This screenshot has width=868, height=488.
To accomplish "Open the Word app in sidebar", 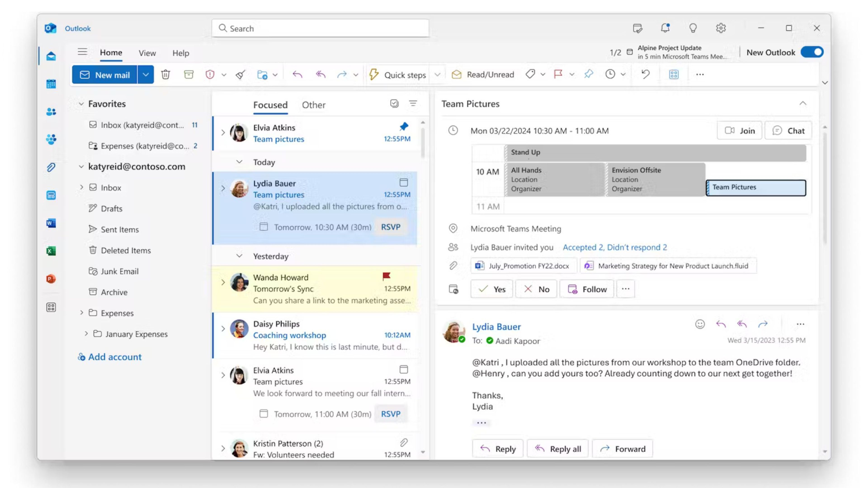I will 51,223.
